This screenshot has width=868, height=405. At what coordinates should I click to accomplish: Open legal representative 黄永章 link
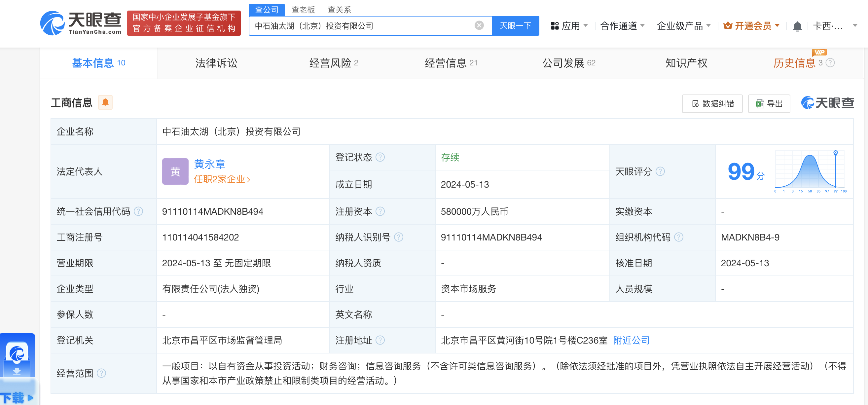coord(210,164)
